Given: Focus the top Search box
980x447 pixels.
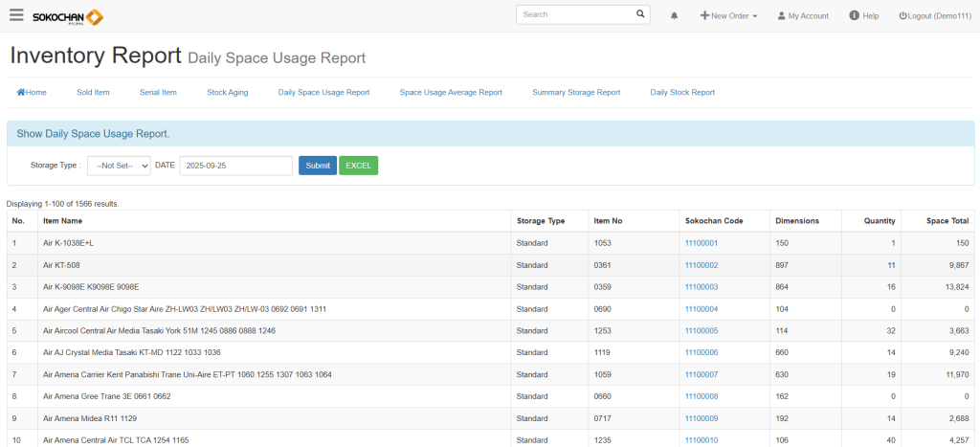Looking at the screenshot, I should click(x=575, y=14).
